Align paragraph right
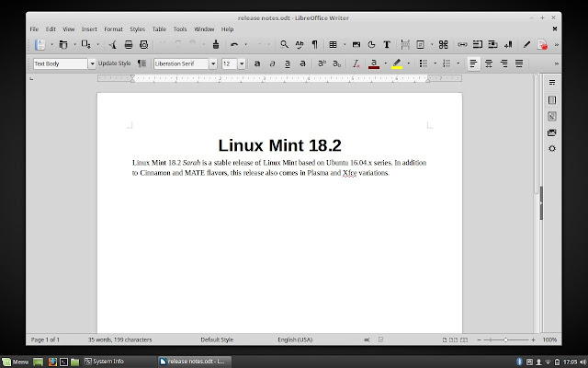Viewport: 588px width, 368px height. tap(504, 63)
